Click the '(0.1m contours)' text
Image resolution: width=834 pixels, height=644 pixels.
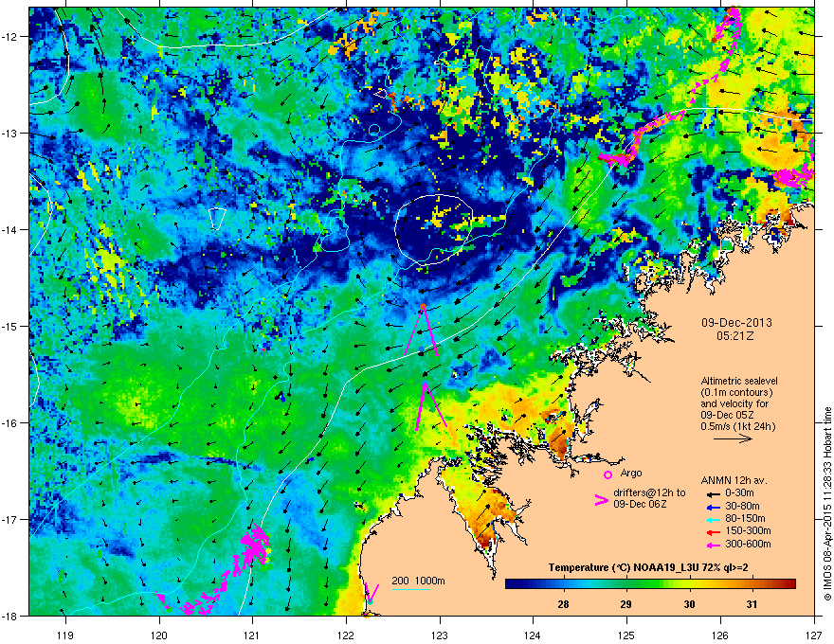click(x=736, y=393)
